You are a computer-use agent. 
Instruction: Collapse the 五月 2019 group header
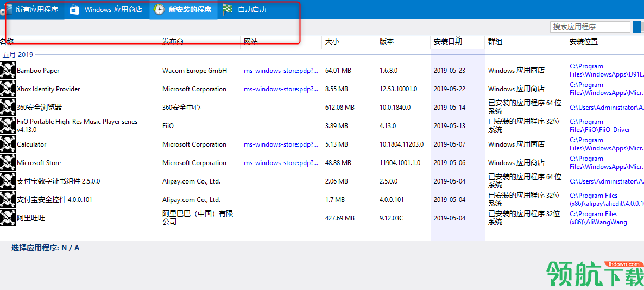18,55
